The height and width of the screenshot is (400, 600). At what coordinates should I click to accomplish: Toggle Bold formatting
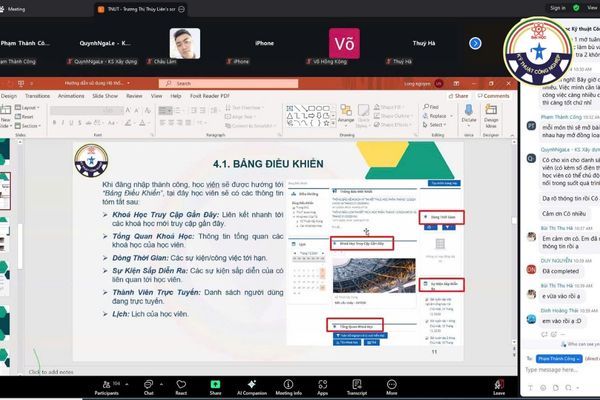pyautogui.click(x=54, y=123)
